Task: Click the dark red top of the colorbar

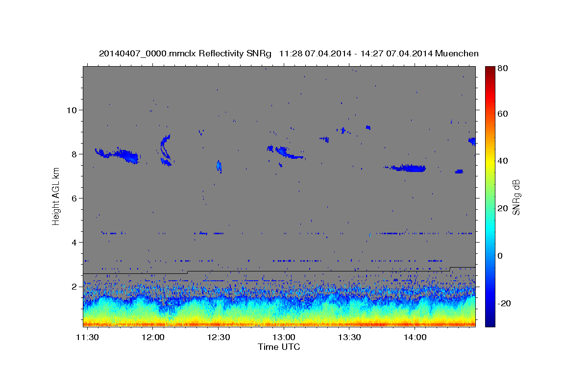Action: pyautogui.click(x=490, y=69)
